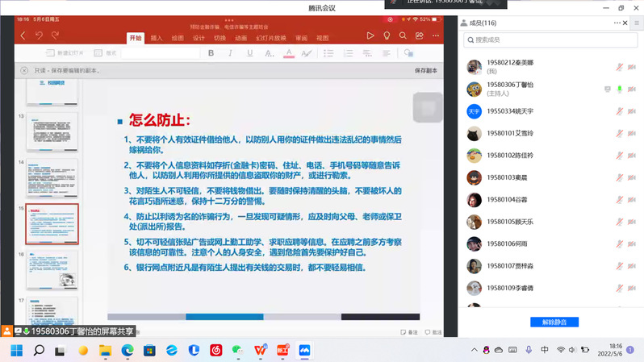Open Tencent Meeting taskbar icon
The width and height of the screenshot is (644, 362).
304,351
